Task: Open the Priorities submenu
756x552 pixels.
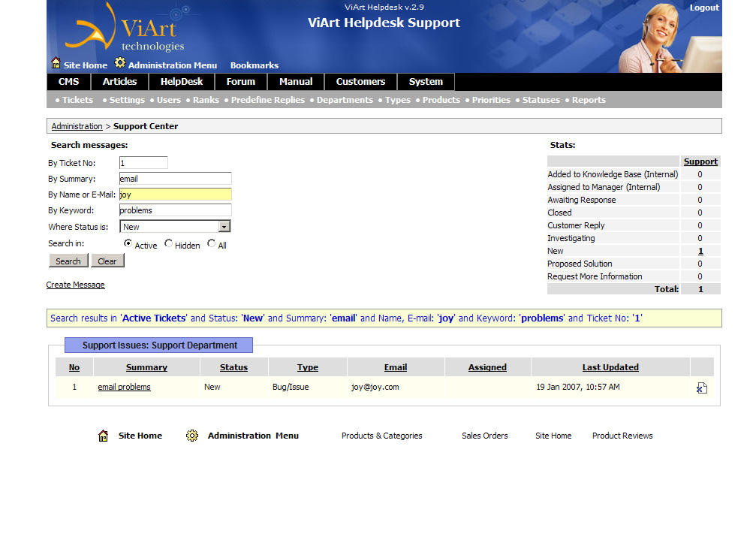Action: click(x=491, y=100)
